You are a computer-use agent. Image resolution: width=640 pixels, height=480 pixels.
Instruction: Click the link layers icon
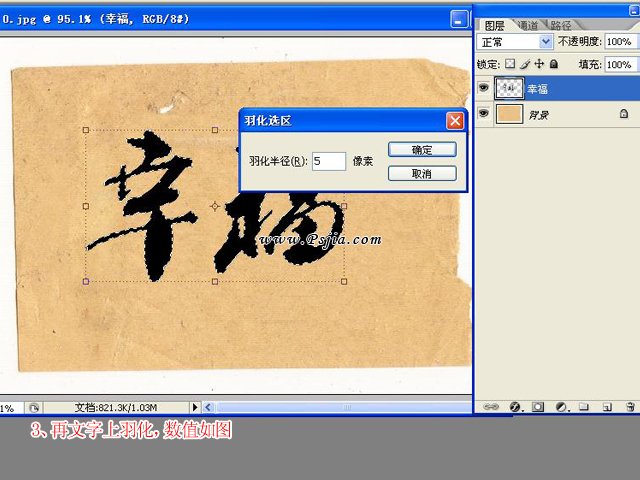click(x=491, y=407)
